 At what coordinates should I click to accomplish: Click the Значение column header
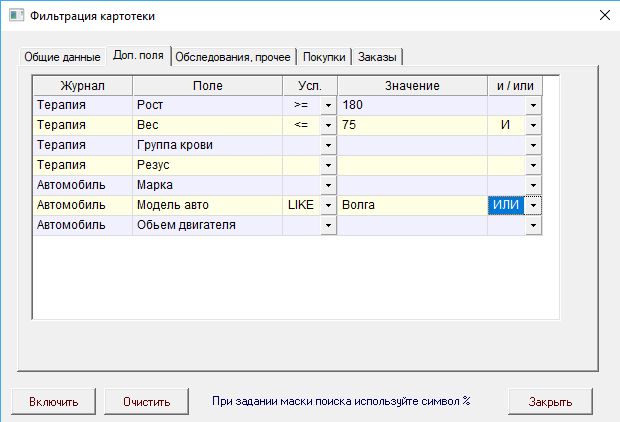point(412,86)
